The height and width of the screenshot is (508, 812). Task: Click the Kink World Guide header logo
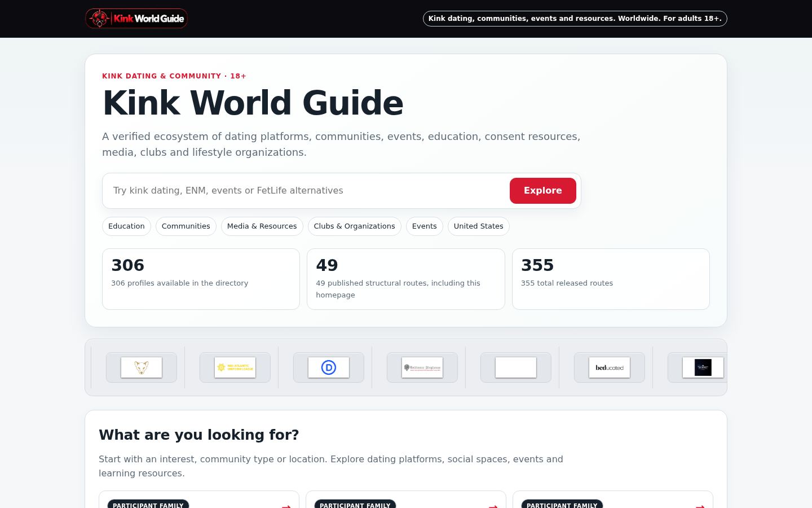(x=136, y=19)
